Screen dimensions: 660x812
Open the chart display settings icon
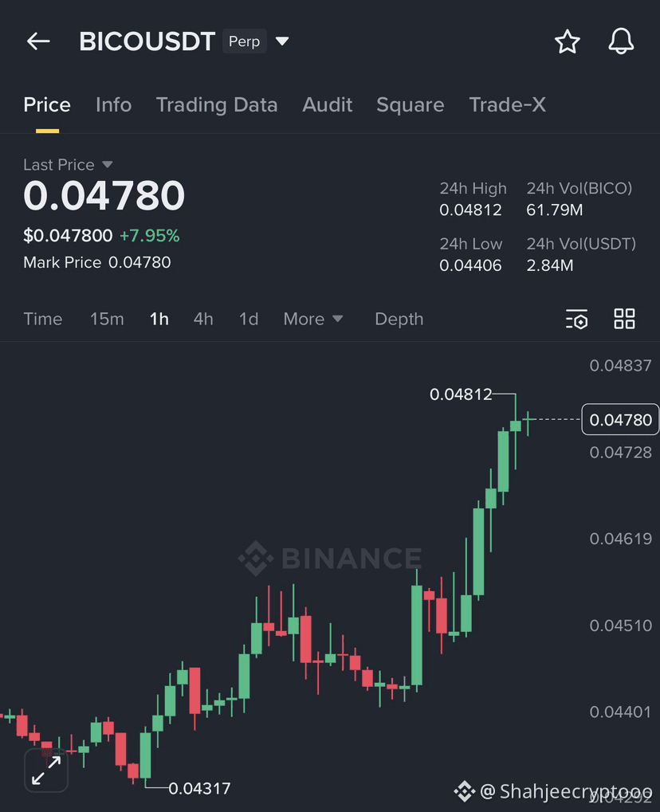(x=576, y=319)
